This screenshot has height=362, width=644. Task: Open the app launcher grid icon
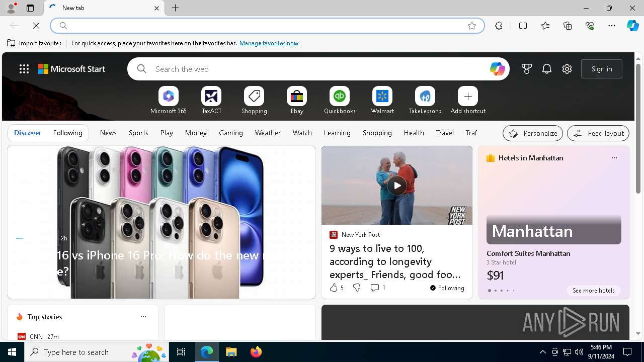pyautogui.click(x=24, y=69)
